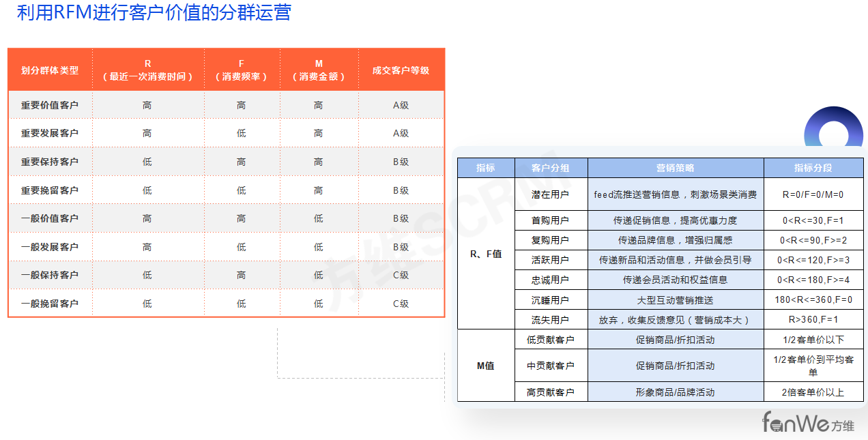The image size is (868, 440).
Task: Click the 忠诚用户 cell
Action: (551, 280)
